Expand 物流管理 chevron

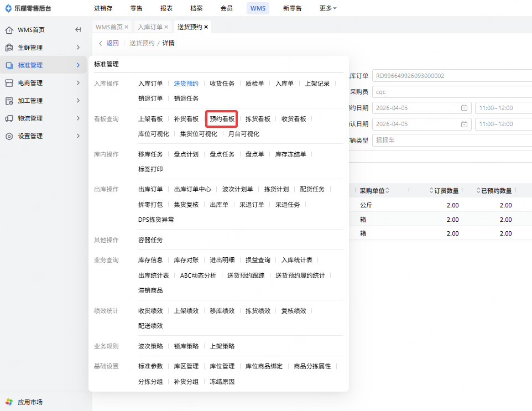point(78,118)
